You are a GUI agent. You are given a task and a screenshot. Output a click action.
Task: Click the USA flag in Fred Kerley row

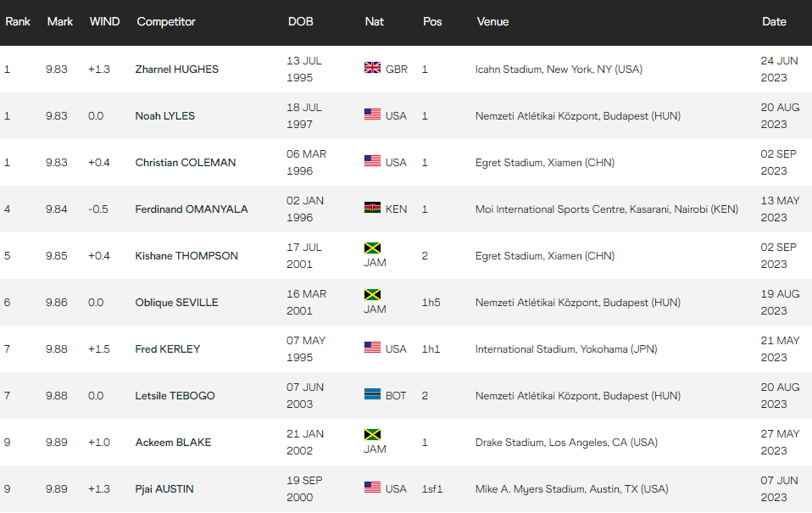(372, 349)
